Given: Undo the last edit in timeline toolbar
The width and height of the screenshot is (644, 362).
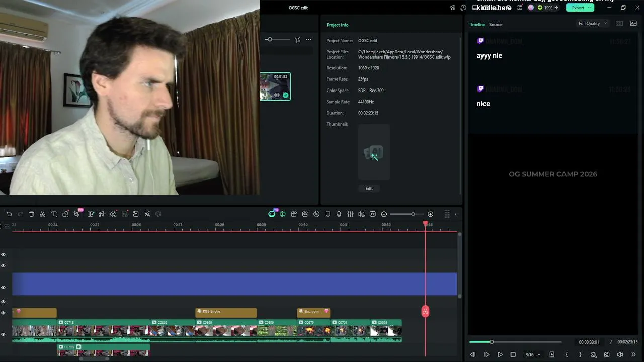Looking at the screenshot, I should click(9, 214).
